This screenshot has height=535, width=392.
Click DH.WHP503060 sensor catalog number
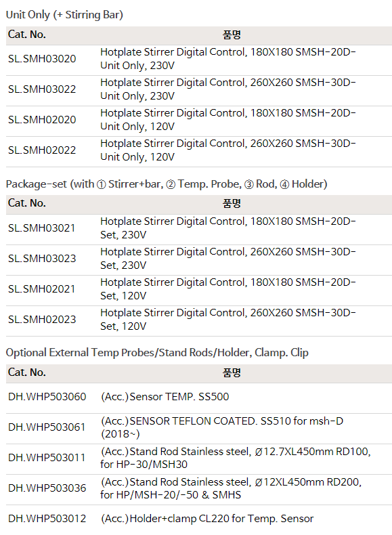47,397
